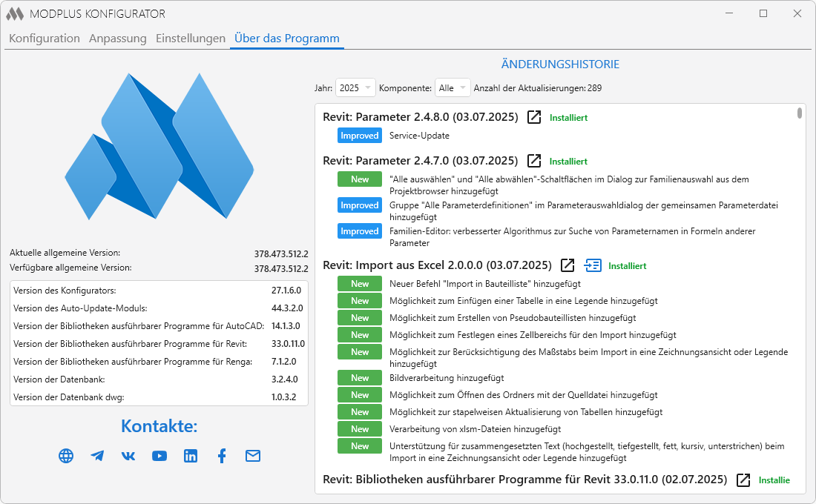Screen dimensions: 816x504
Task: Click the 'Verfügbare allgemeine Version:' label
Action: (70, 268)
